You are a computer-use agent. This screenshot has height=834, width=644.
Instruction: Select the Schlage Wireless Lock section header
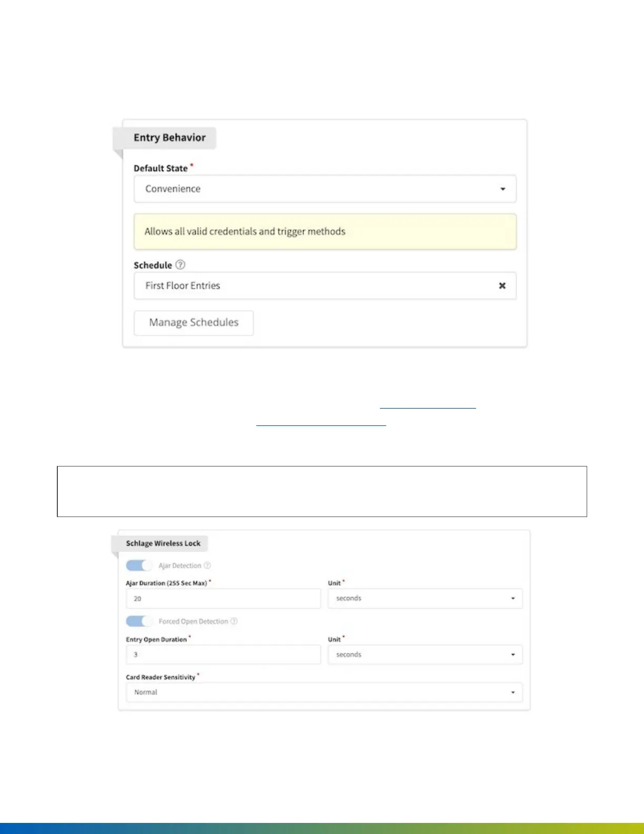(x=163, y=543)
